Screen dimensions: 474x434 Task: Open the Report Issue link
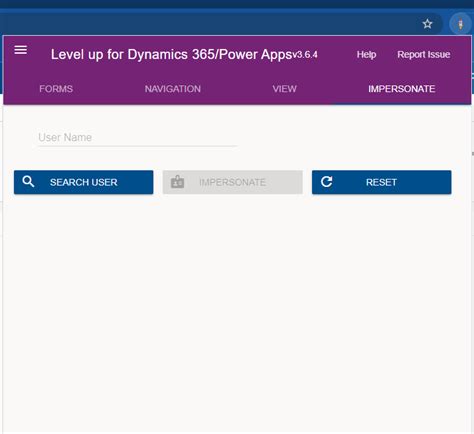click(x=424, y=54)
